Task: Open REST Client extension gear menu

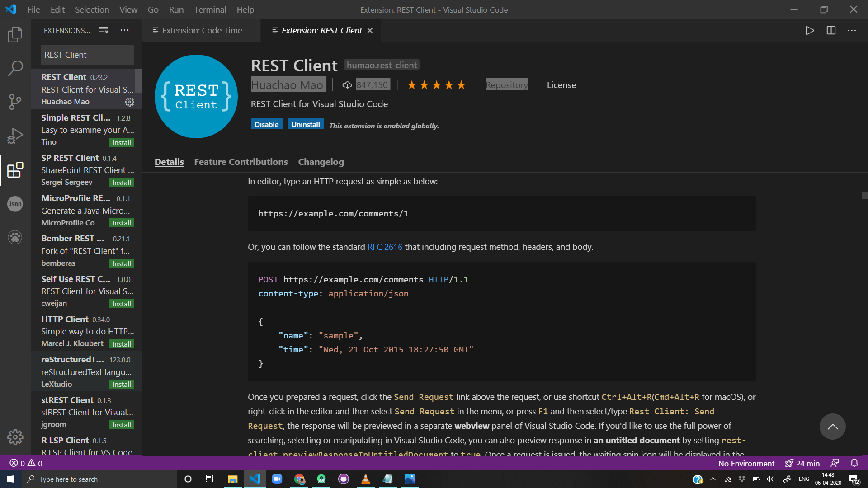Action: pos(130,102)
